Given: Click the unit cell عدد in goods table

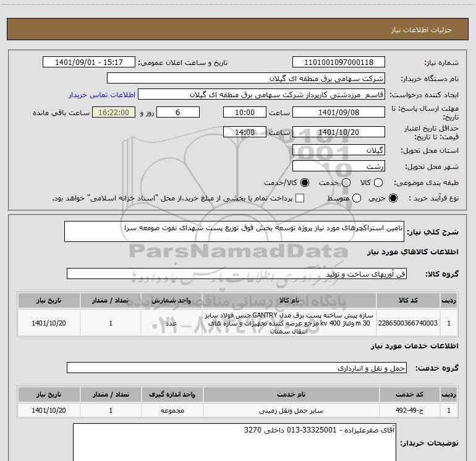Looking at the screenshot, I should tap(171, 323).
